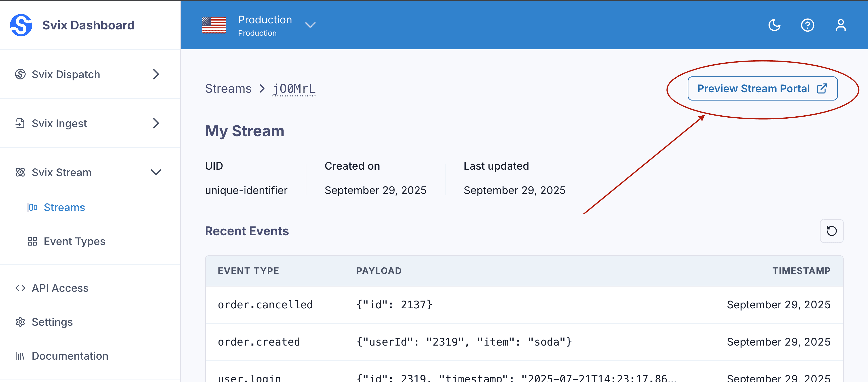Select Event Types in the sidebar

(74, 242)
